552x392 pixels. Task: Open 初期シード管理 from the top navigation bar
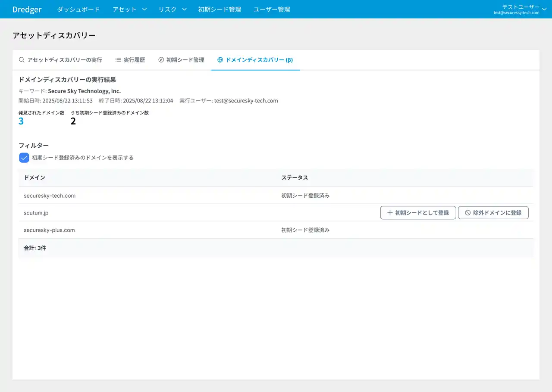220,9
